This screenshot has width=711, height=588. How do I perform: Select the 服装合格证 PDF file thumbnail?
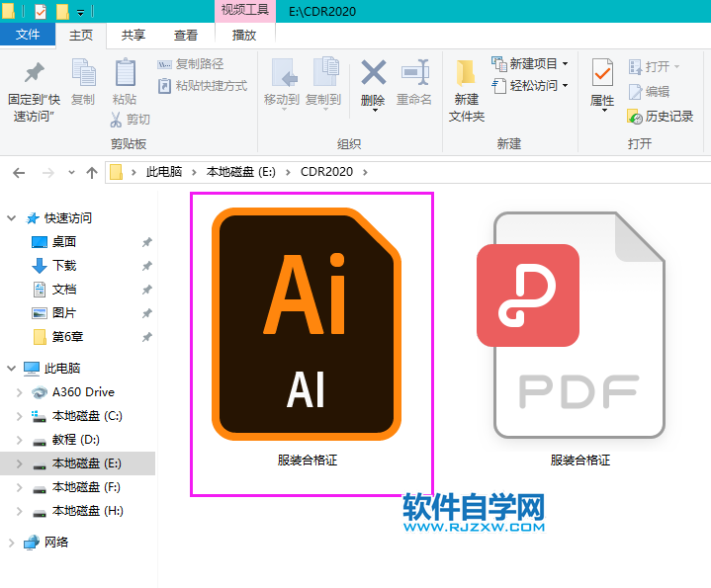pyautogui.click(x=572, y=325)
